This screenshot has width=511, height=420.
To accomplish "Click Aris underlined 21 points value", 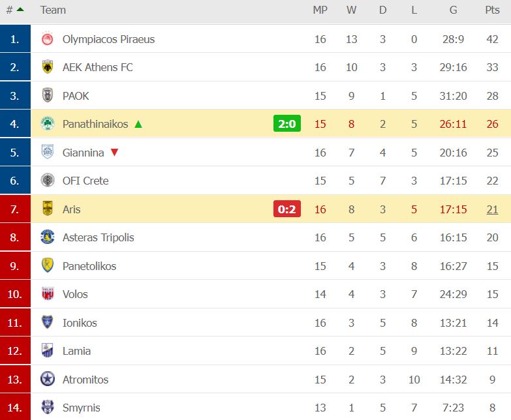I will click(492, 209).
